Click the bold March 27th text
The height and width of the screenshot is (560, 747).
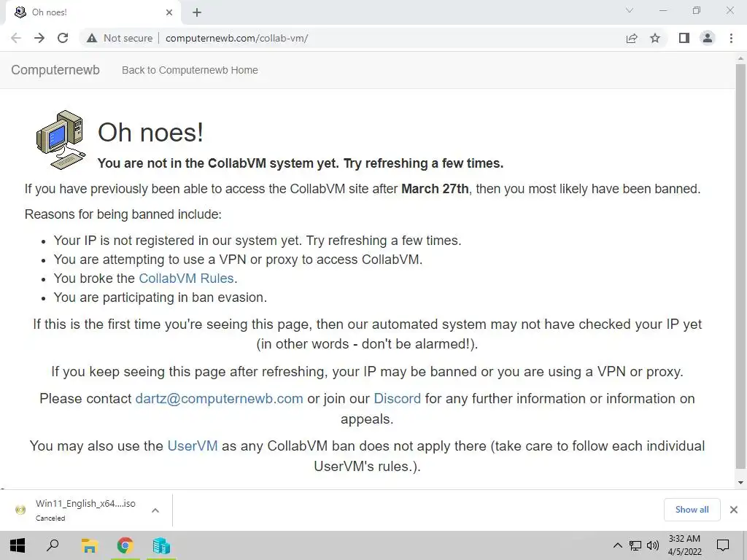click(x=435, y=189)
